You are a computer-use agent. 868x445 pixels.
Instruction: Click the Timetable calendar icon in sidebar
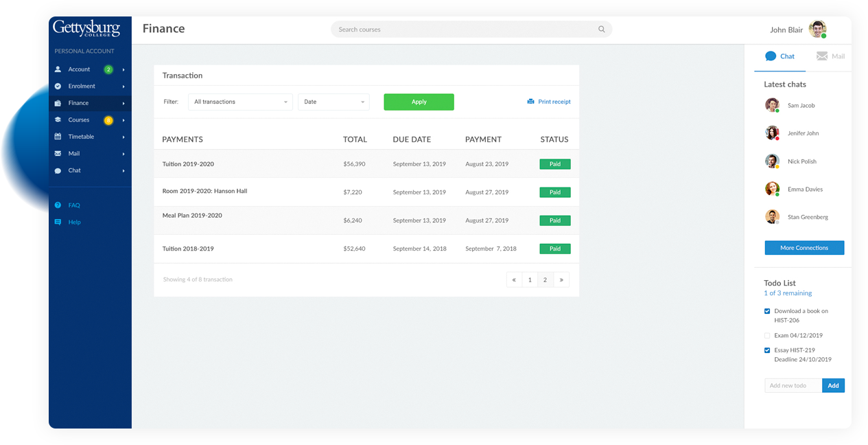(58, 137)
